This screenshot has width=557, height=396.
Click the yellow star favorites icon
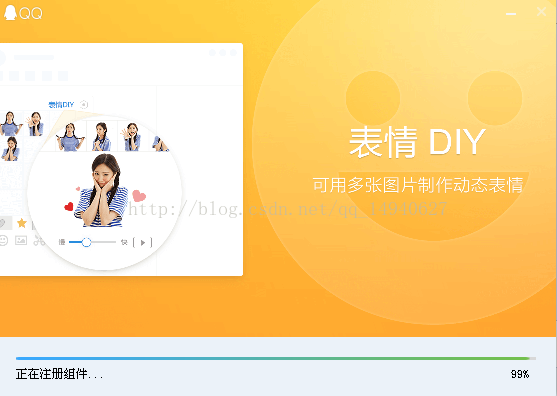[22, 223]
